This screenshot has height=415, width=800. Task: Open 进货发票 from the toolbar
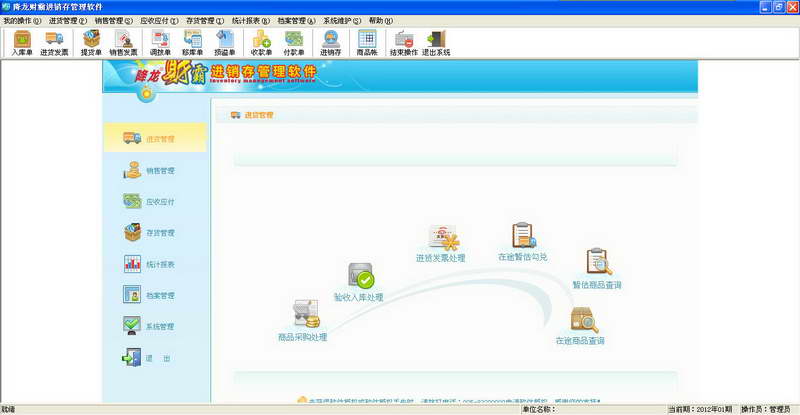54,43
